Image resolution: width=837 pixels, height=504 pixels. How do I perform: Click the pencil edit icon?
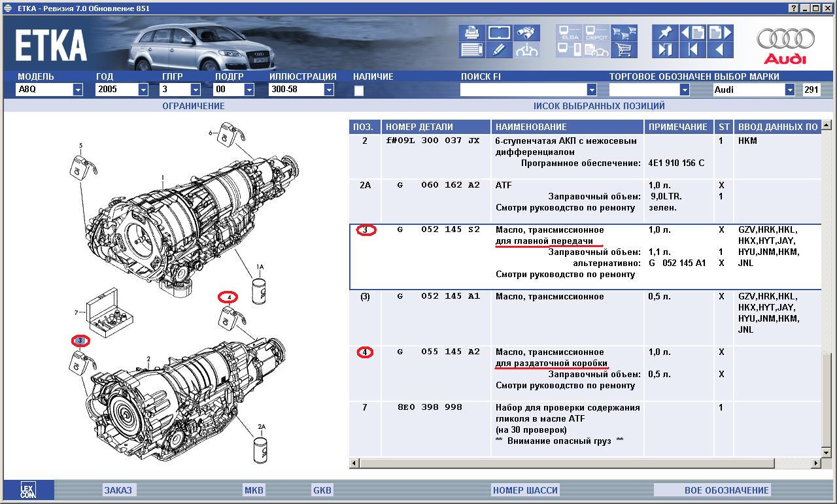tap(499, 50)
